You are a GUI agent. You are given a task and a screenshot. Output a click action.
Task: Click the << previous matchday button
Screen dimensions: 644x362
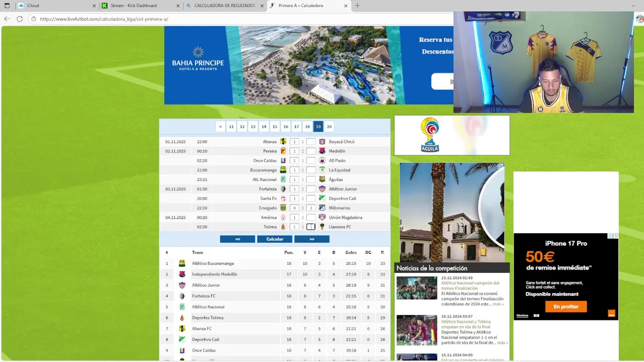coord(237,239)
